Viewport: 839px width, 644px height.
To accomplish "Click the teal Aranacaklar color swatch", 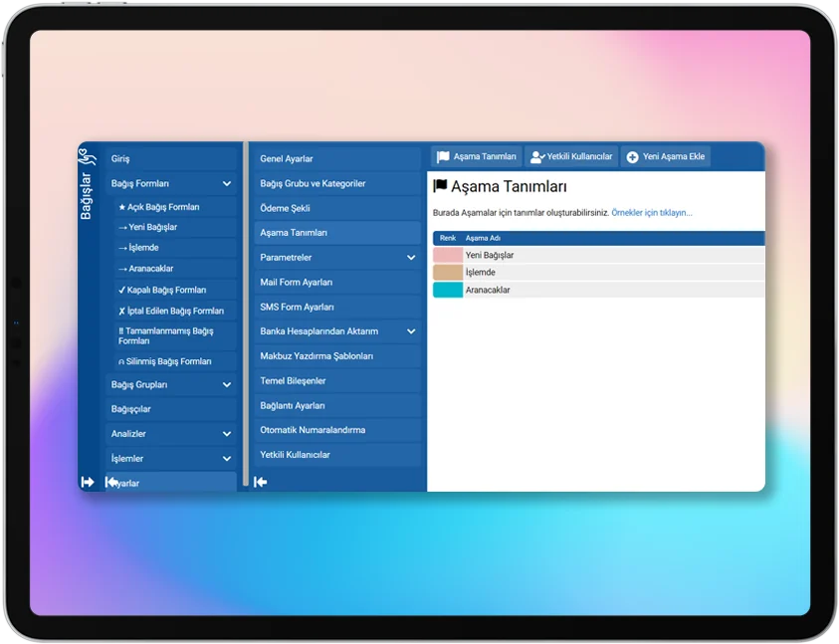I will (x=448, y=290).
